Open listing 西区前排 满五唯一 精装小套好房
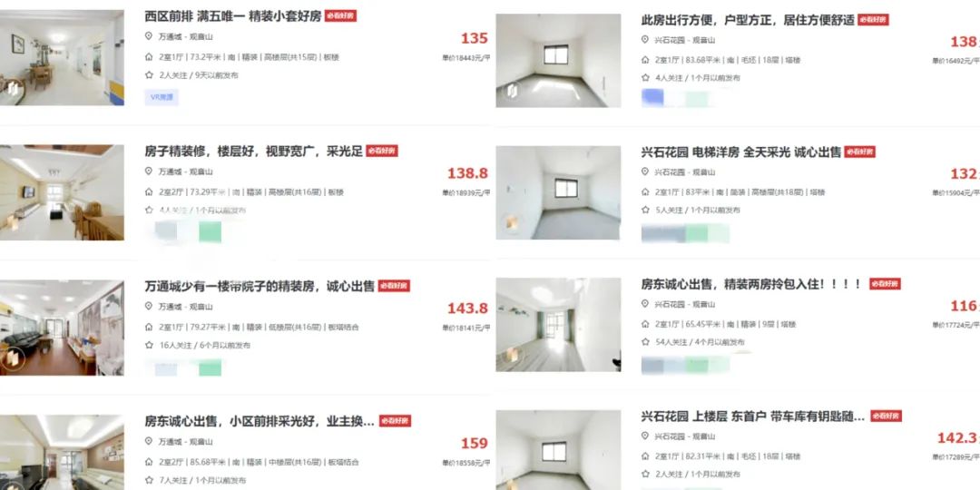The image size is (980, 490). [233, 16]
